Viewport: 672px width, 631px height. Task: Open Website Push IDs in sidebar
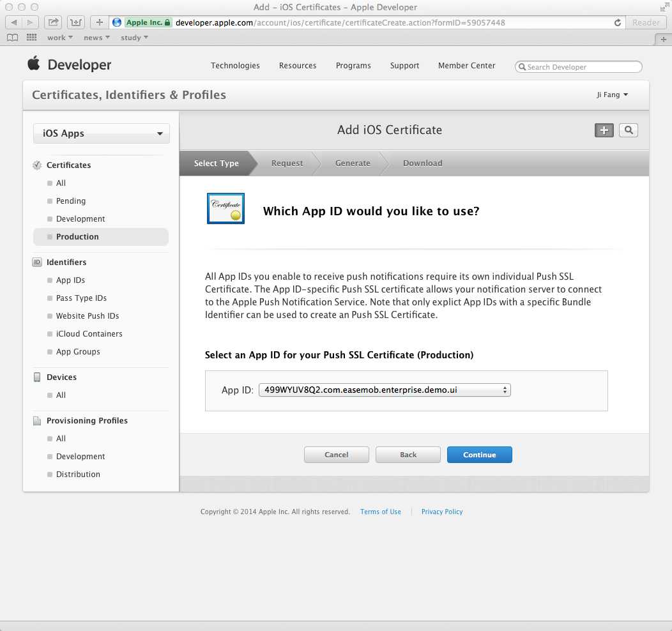pyautogui.click(x=88, y=316)
